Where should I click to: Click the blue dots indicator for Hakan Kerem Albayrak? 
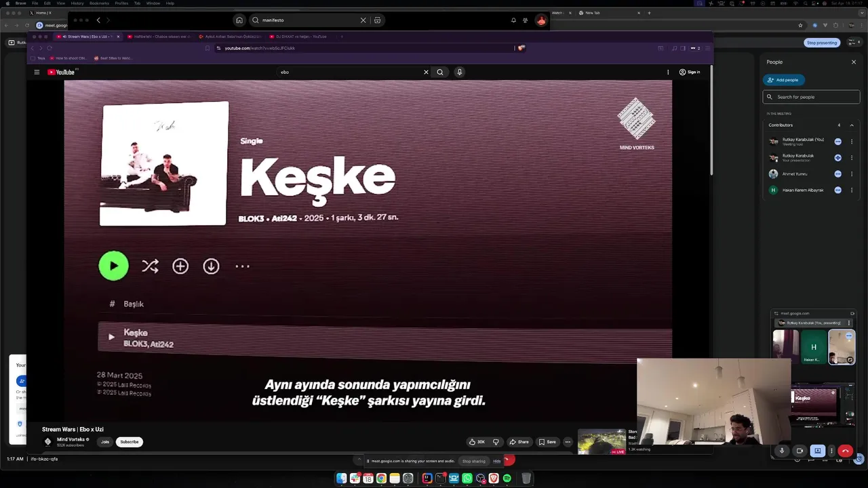click(x=838, y=190)
